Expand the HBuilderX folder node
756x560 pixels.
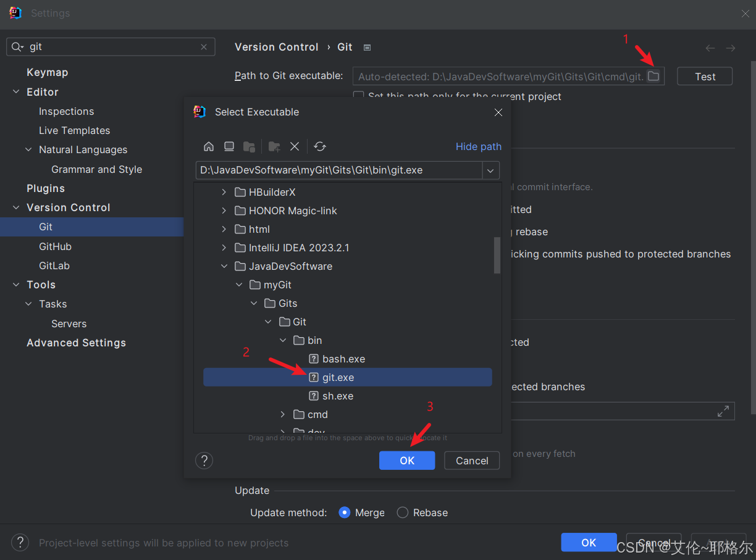pos(224,192)
